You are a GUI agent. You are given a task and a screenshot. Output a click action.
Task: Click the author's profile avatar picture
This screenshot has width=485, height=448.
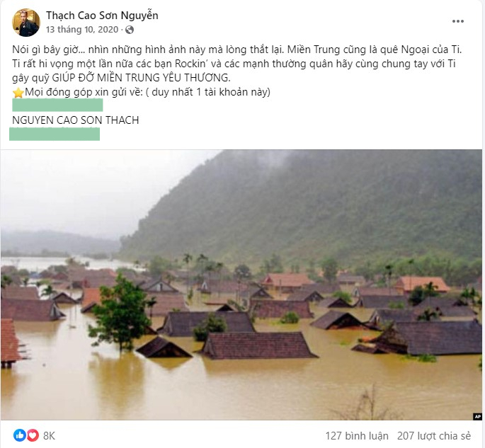coord(25,23)
